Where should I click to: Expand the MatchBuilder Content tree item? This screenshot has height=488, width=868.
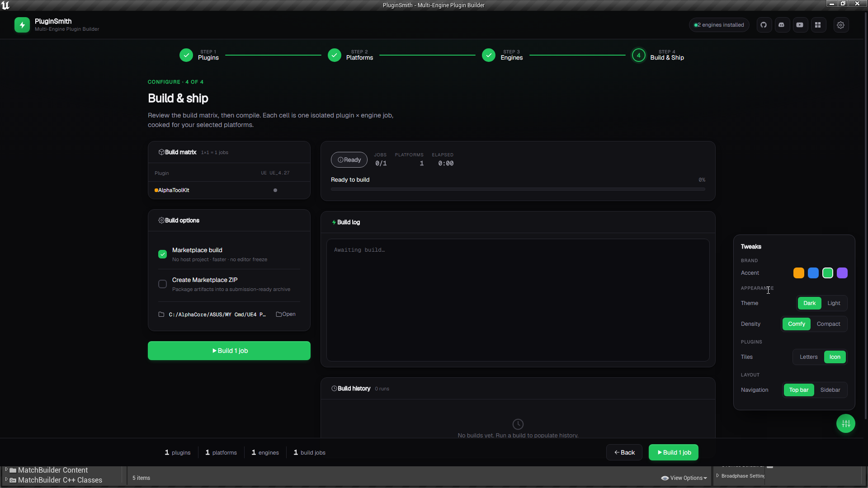pos(6,470)
